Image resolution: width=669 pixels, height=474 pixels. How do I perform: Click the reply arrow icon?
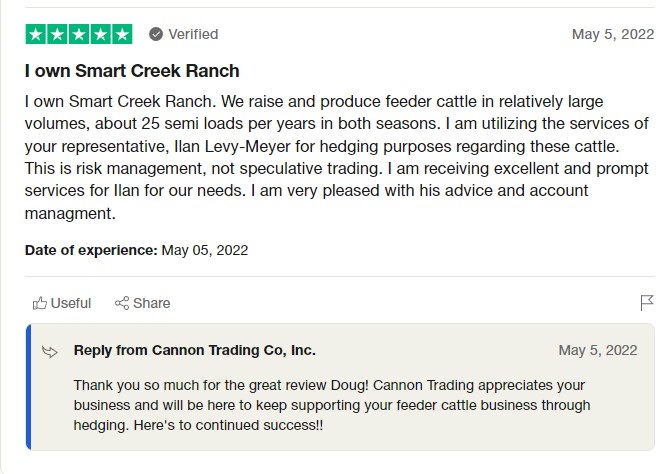(x=50, y=351)
